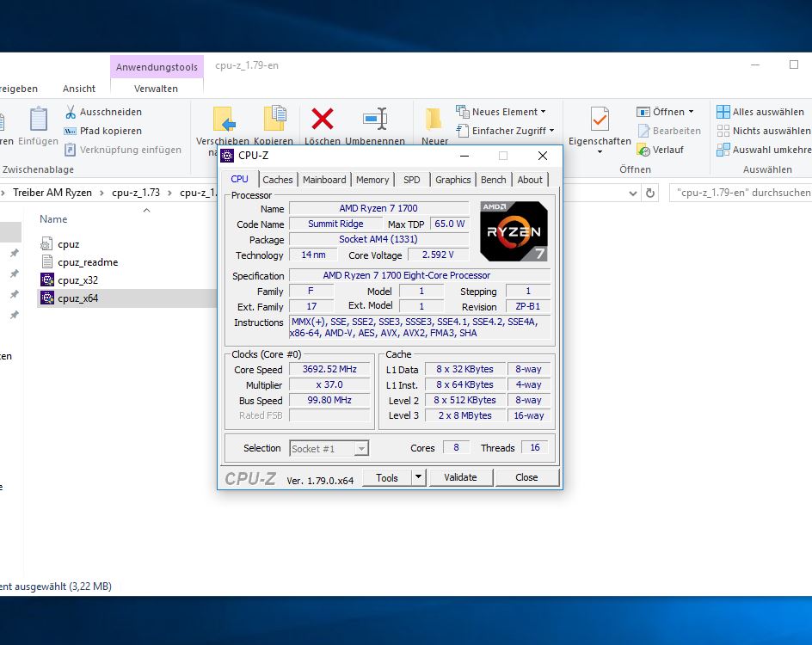
Task: Click the Ausschneiden scissors icon
Action: [x=71, y=112]
